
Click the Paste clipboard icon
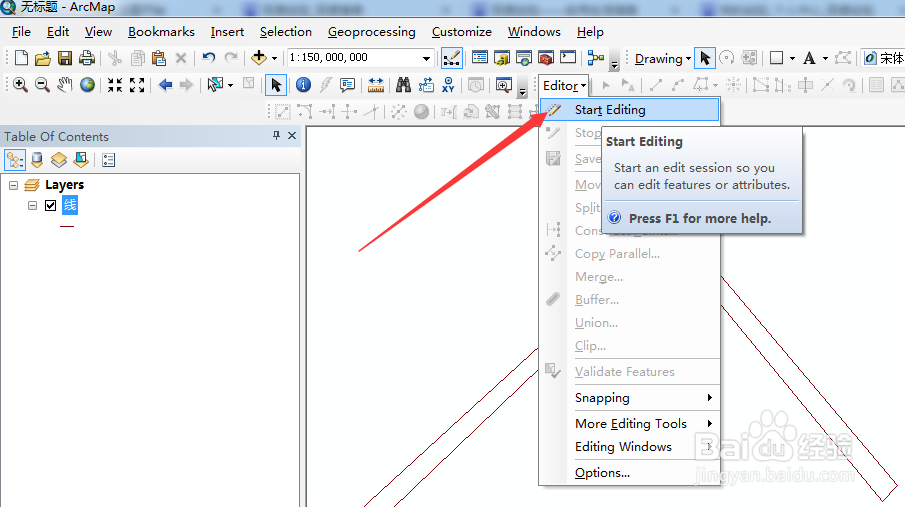click(x=159, y=58)
